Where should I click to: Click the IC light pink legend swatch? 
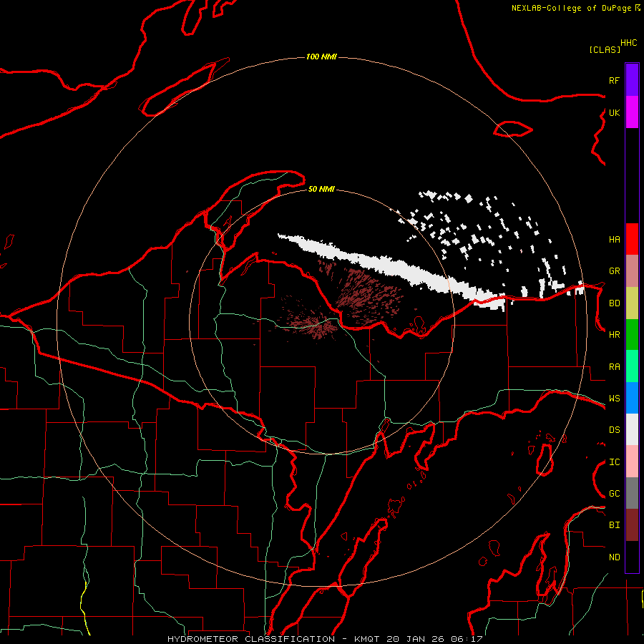pyautogui.click(x=632, y=462)
